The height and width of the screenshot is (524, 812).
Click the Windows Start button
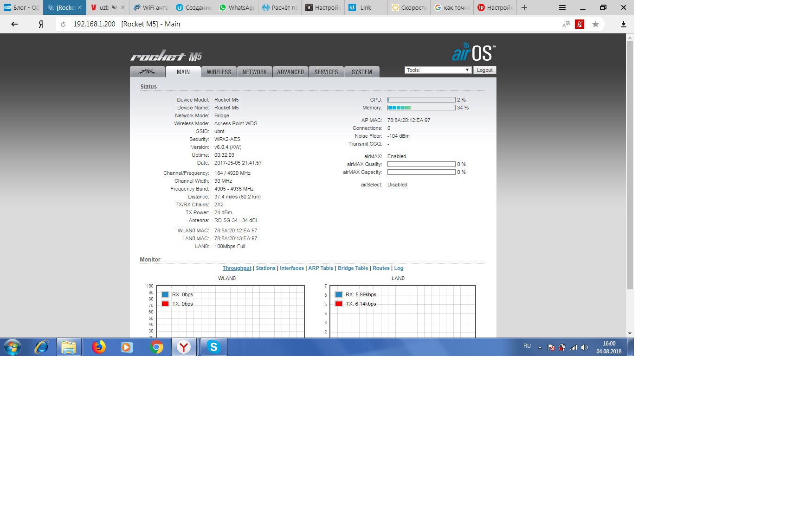click(13, 347)
